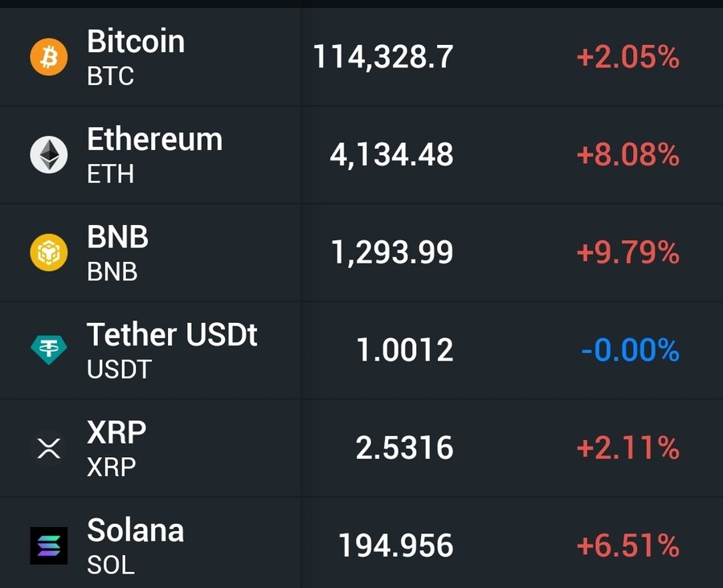Image resolution: width=723 pixels, height=588 pixels.
Task: Click the Solana price 194.956
Action: [x=395, y=546]
